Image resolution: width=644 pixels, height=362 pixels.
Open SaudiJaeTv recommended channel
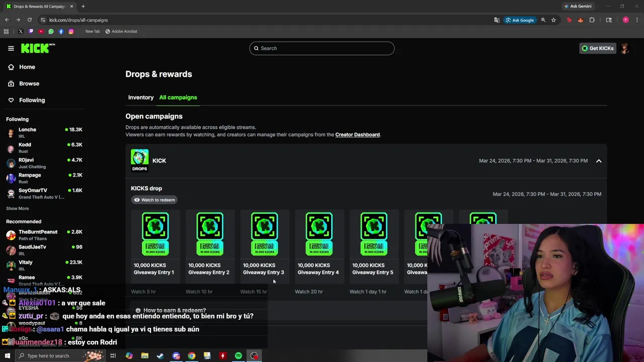44,250
